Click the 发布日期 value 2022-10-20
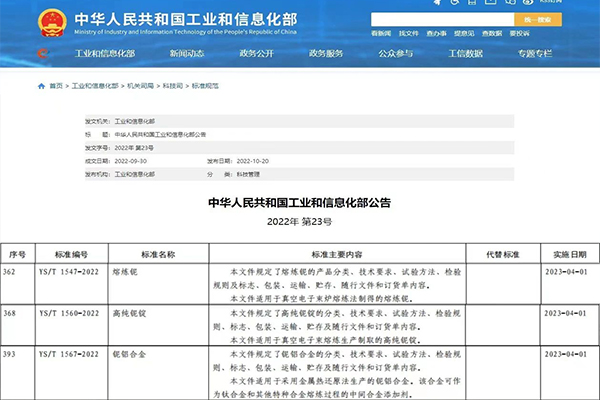Image resolution: width=600 pixels, height=400 pixels. 253,161
